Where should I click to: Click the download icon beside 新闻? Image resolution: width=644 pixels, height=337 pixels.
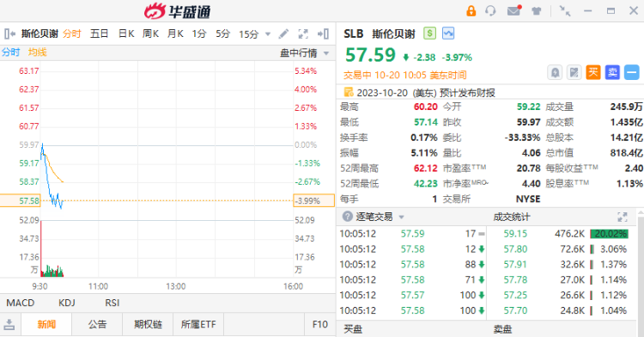(x=9, y=324)
